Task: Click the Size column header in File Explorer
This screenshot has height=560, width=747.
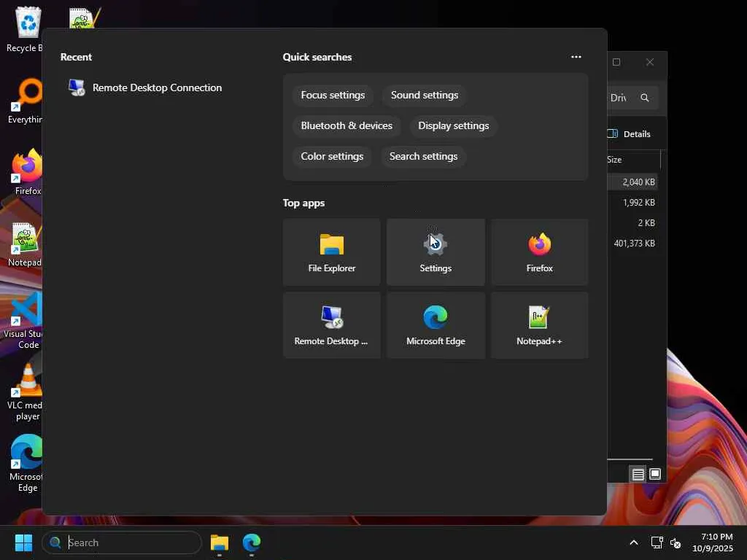Action: [x=632, y=160]
